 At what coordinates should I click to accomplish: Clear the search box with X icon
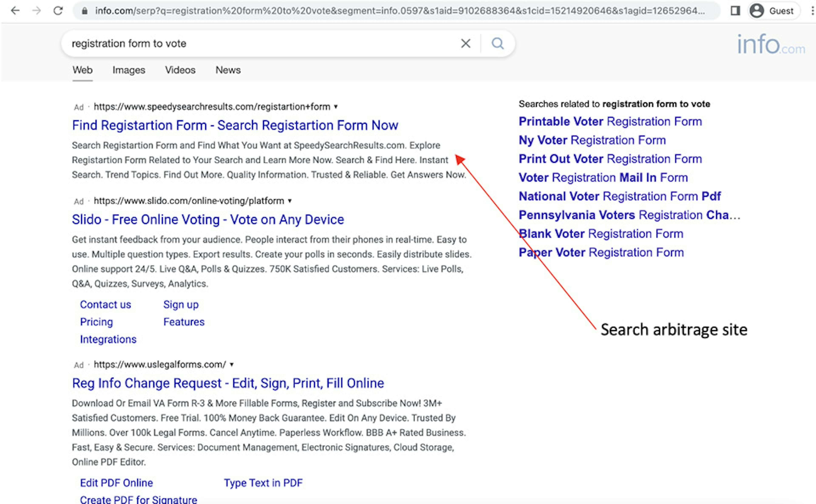click(x=466, y=43)
